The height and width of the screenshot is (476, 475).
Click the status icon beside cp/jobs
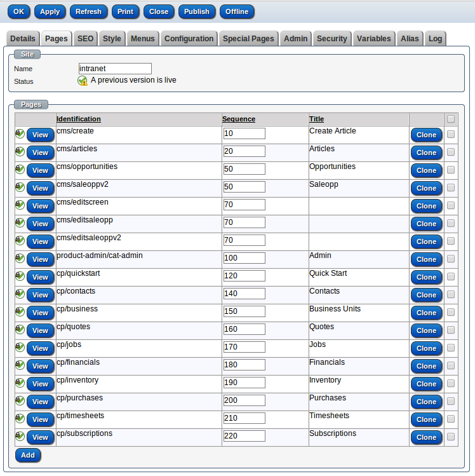tap(20, 348)
